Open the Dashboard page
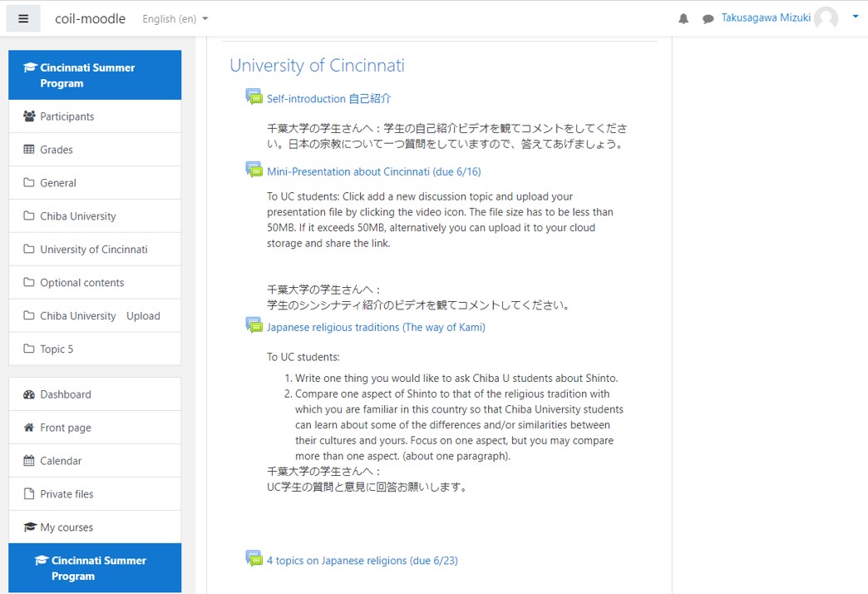The width and height of the screenshot is (868, 594). (x=95, y=394)
